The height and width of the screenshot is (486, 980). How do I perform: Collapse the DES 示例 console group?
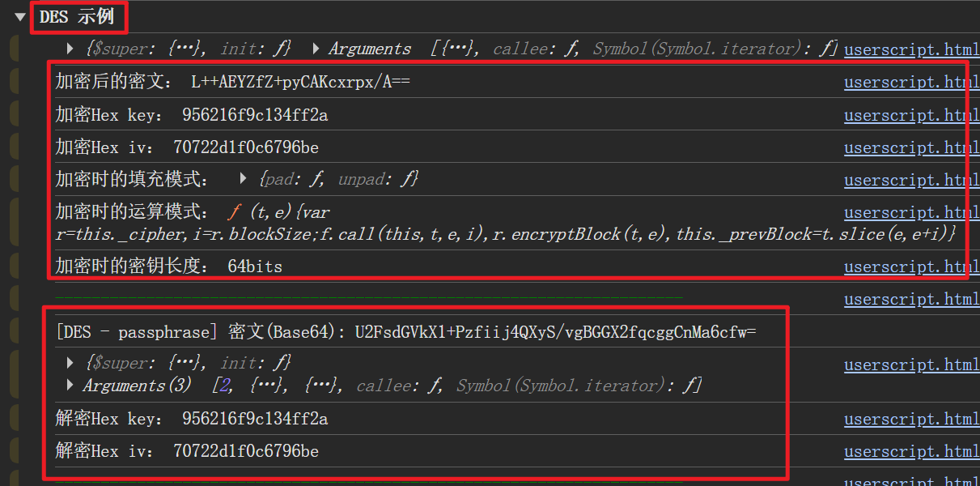click(20, 17)
